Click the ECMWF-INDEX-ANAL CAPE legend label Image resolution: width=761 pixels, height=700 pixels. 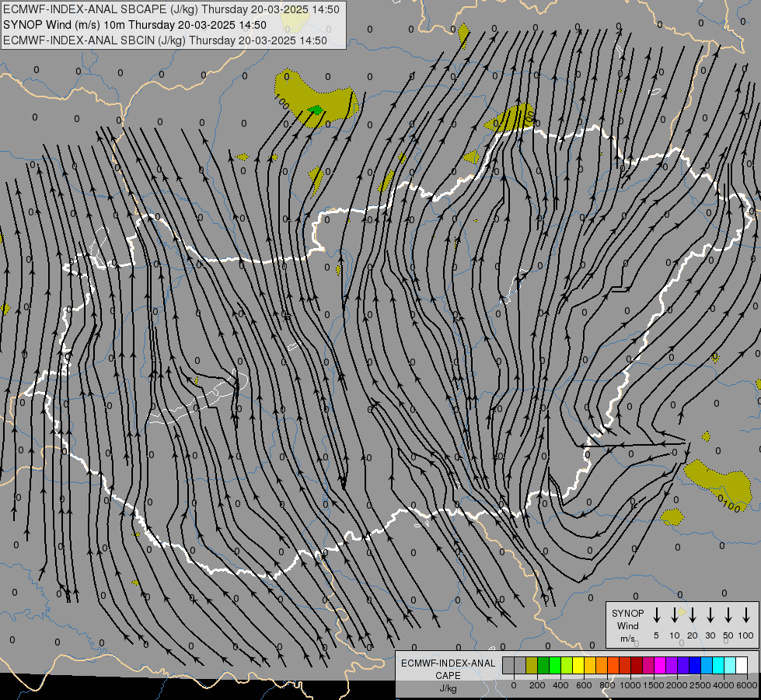click(x=448, y=669)
